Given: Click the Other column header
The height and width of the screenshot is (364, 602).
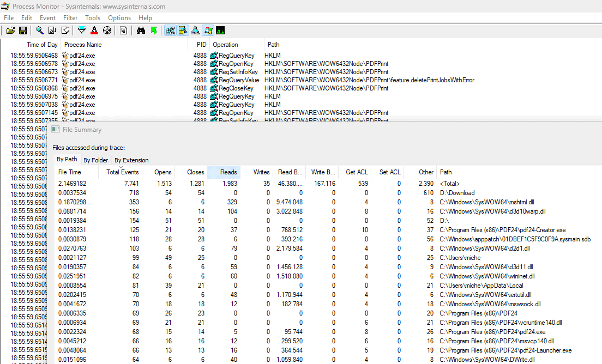Looking at the screenshot, I should (x=420, y=172).
